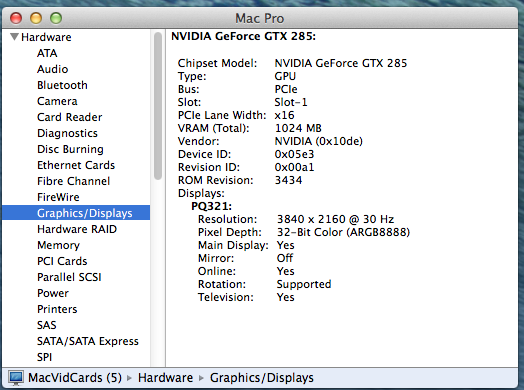Click the Mirror value Off
524x390 pixels.
[x=285, y=258]
